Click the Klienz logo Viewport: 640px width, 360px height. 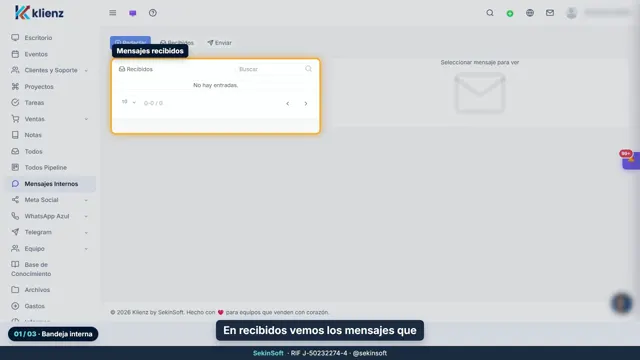click(39, 13)
